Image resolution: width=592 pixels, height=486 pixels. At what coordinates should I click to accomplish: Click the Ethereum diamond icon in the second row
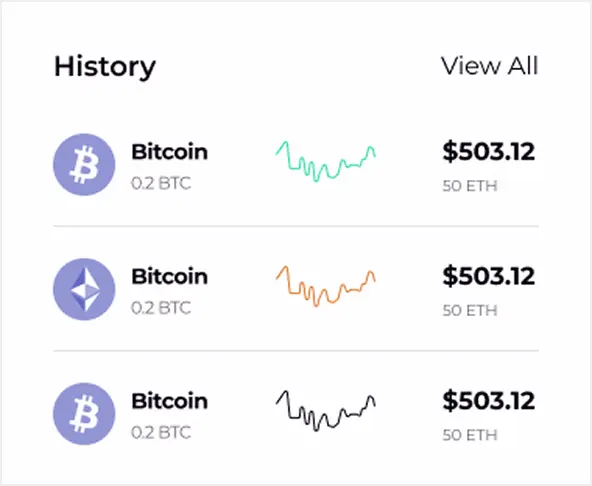coord(84,289)
